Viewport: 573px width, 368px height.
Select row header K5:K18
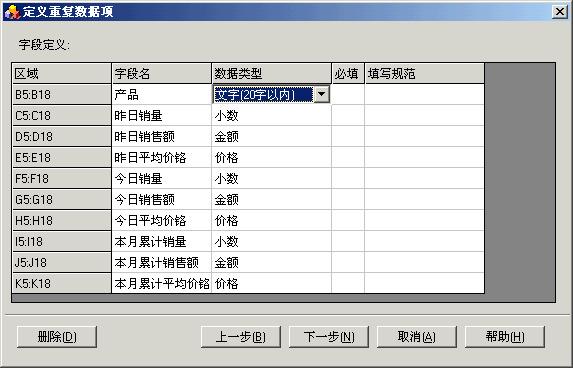click(x=62, y=283)
